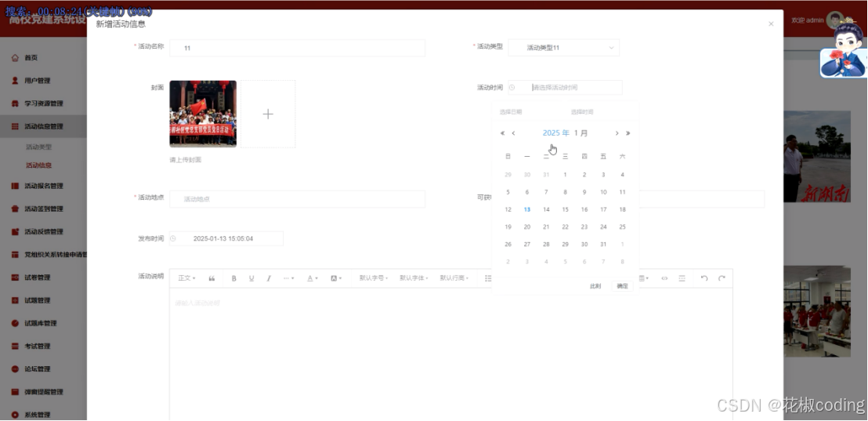Click the icon beside 活动报名管理
Viewport: 868px width, 421px height.
pos(15,186)
